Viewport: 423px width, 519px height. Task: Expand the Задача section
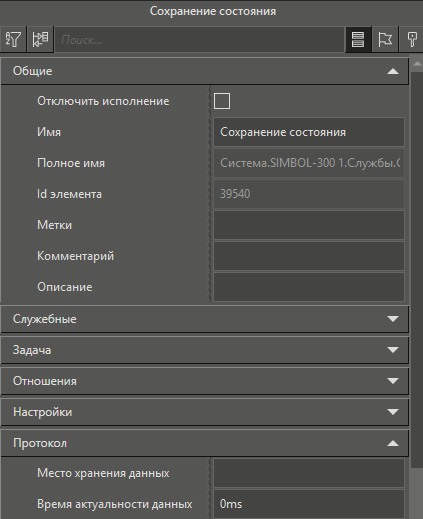(x=205, y=350)
